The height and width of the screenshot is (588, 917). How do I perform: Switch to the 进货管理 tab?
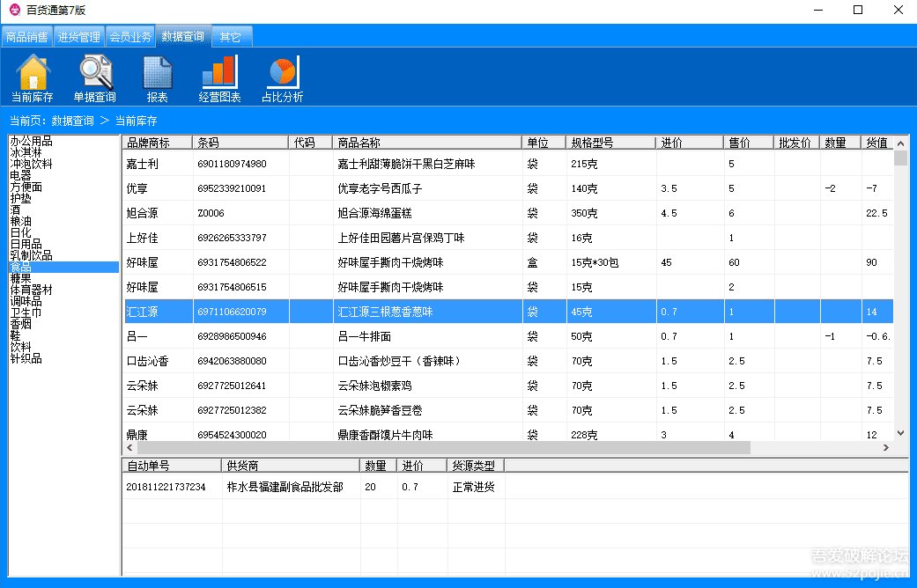79,37
